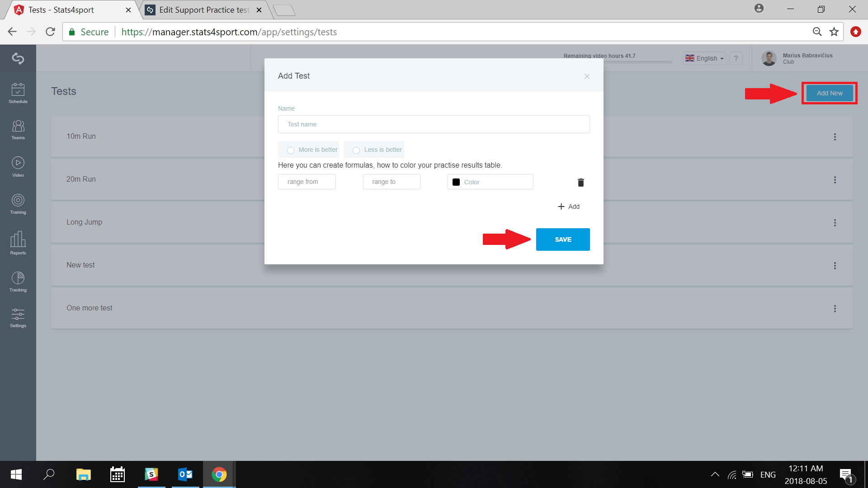Open File Explorer from the taskbar

84,474
